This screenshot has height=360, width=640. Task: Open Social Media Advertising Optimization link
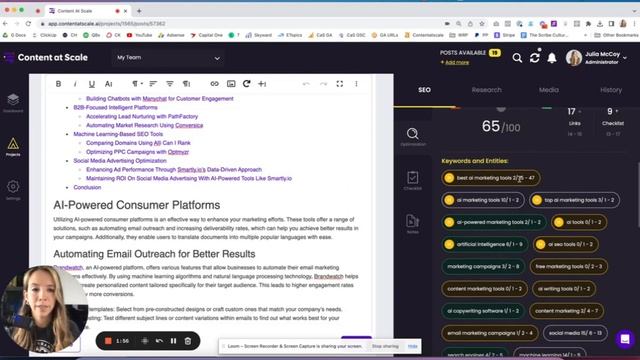click(120, 161)
